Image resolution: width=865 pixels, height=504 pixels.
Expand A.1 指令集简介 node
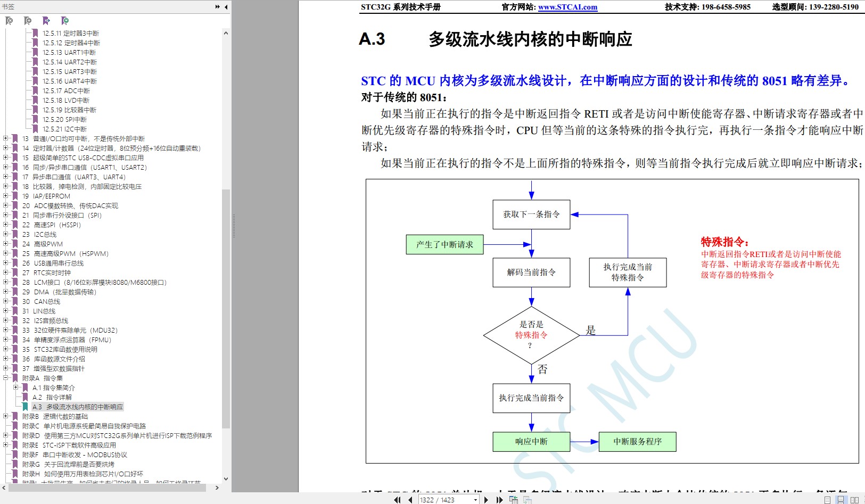click(x=16, y=388)
